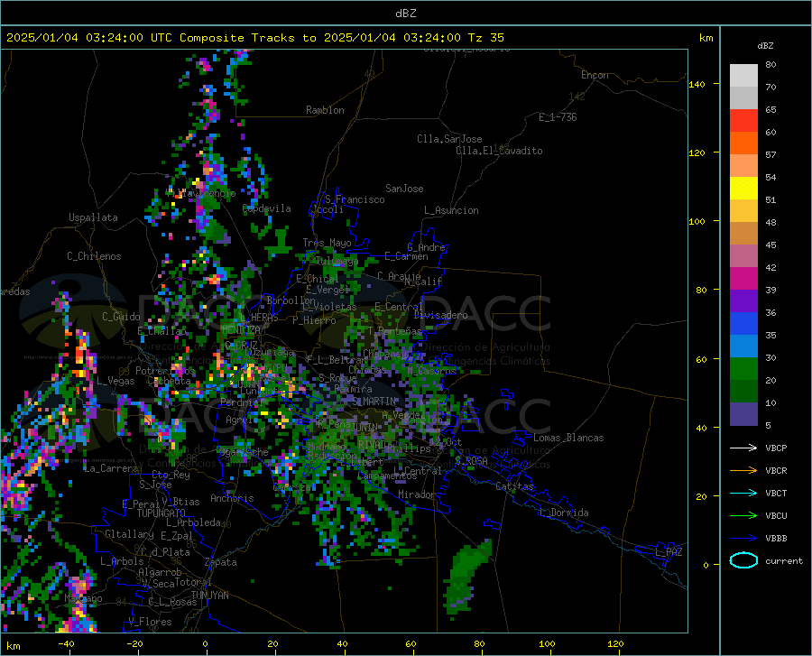Select the orange 60 dBZ color swatch

coord(743,143)
